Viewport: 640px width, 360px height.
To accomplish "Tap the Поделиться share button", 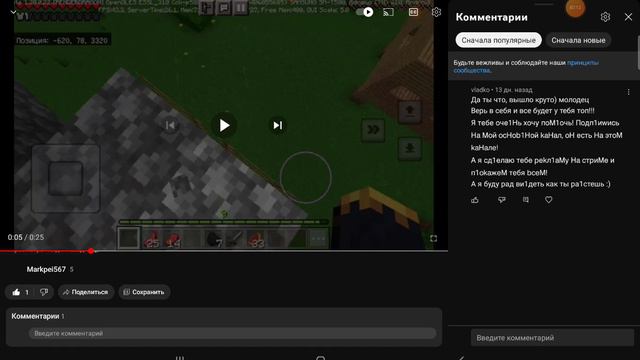I will point(85,292).
